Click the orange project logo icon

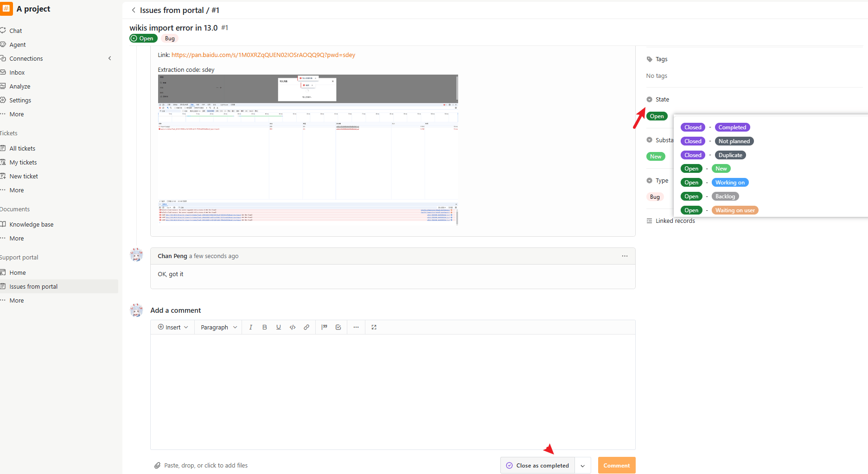[x=6, y=9]
